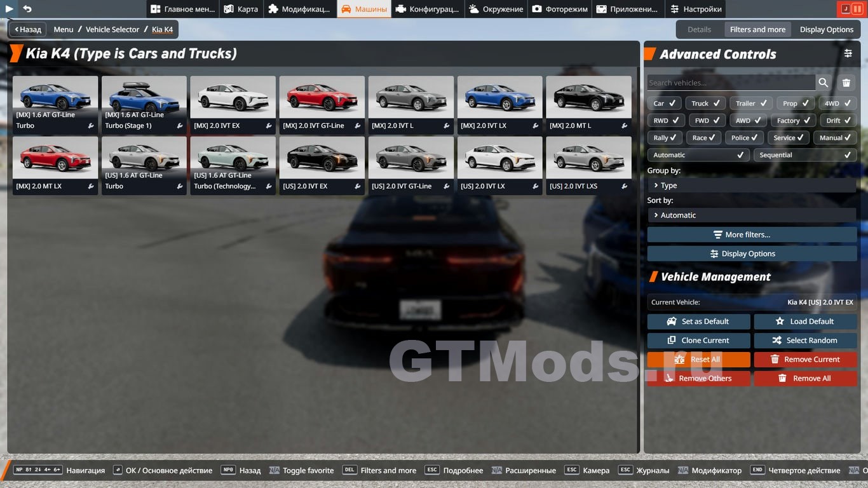Click Menu in the breadcrumb

tap(64, 29)
